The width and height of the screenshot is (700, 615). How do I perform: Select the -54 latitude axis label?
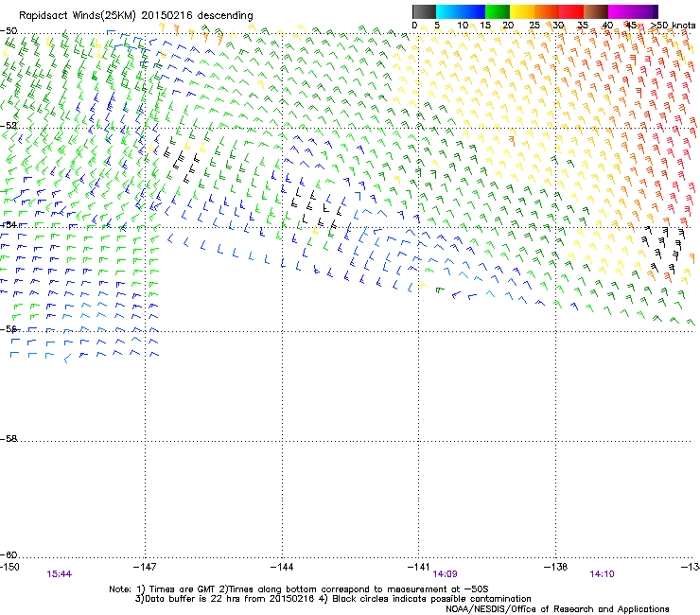9,224
